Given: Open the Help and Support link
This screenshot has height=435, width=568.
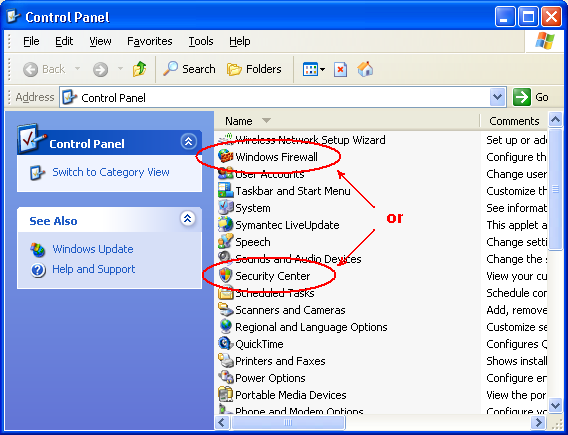Looking at the screenshot, I should [93, 269].
